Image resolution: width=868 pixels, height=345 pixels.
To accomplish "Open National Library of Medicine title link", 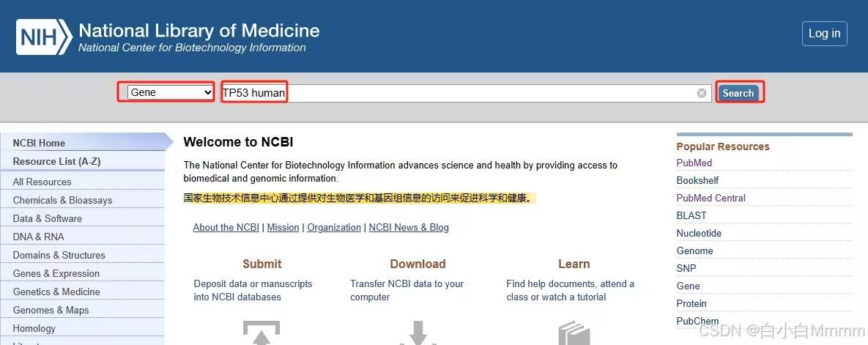I will (x=199, y=30).
